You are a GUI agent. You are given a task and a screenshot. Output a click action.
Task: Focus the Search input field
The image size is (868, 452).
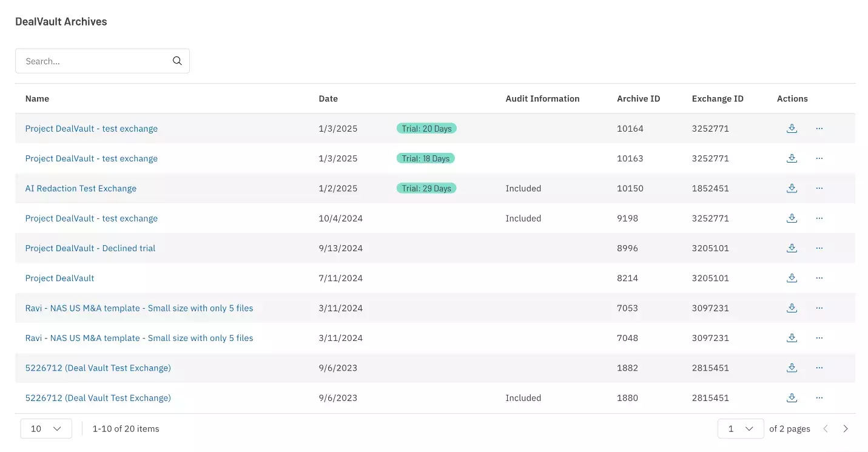[94, 61]
